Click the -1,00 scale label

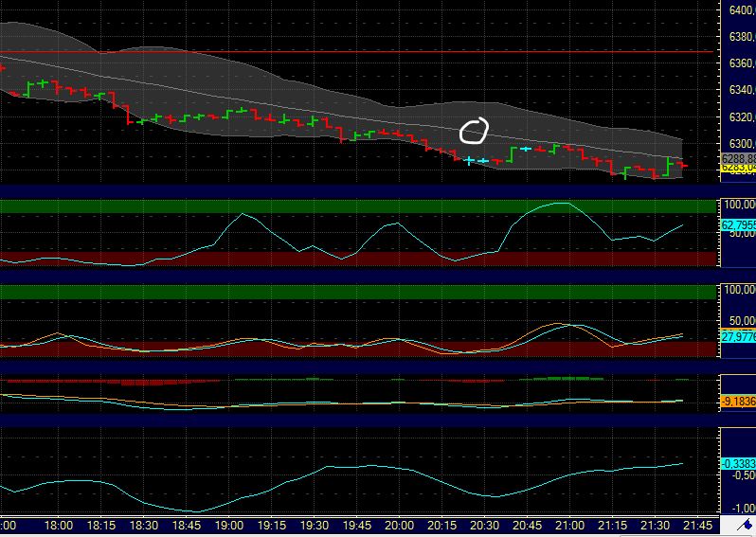point(743,508)
